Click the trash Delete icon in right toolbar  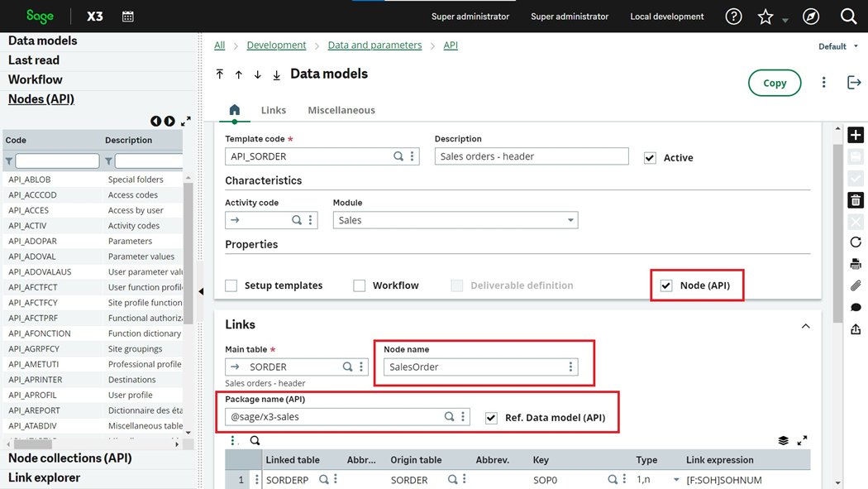[x=856, y=200]
